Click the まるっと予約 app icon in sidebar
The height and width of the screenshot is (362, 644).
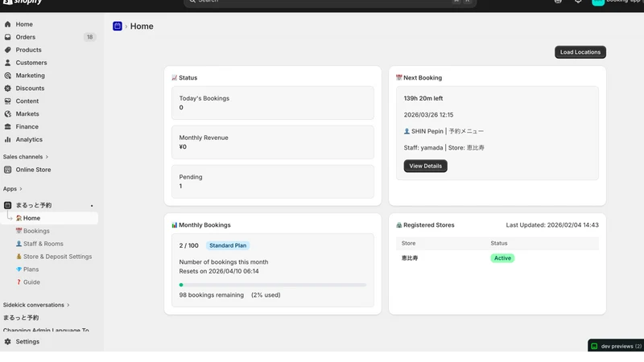pos(7,205)
